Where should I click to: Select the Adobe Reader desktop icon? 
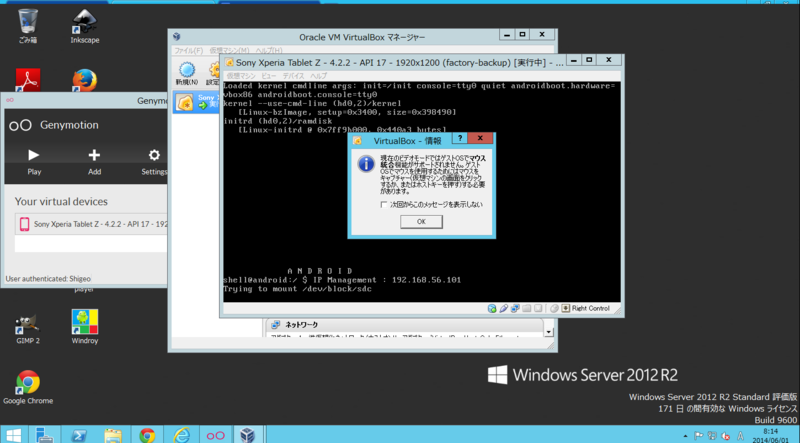[28, 80]
